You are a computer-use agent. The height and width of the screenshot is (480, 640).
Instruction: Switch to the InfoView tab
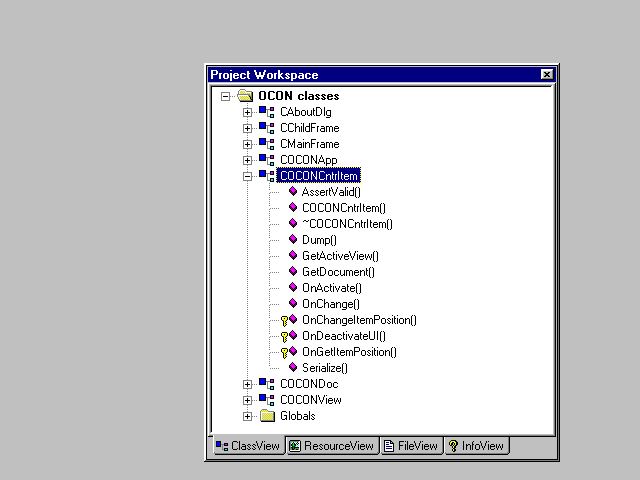click(476, 446)
